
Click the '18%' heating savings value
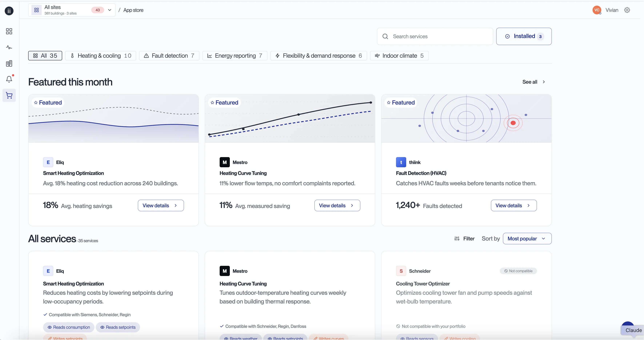click(x=51, y=205)
